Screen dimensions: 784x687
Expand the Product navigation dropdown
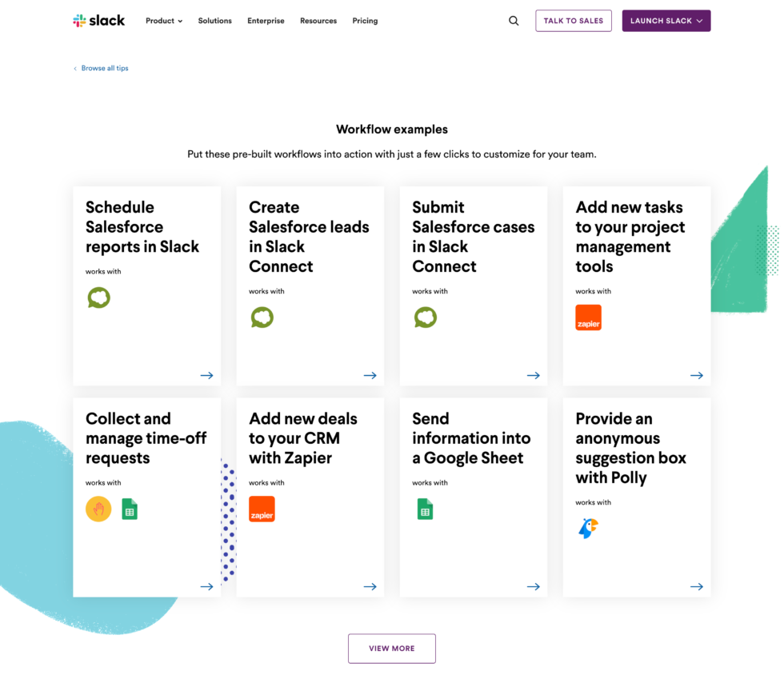[163, 21]
